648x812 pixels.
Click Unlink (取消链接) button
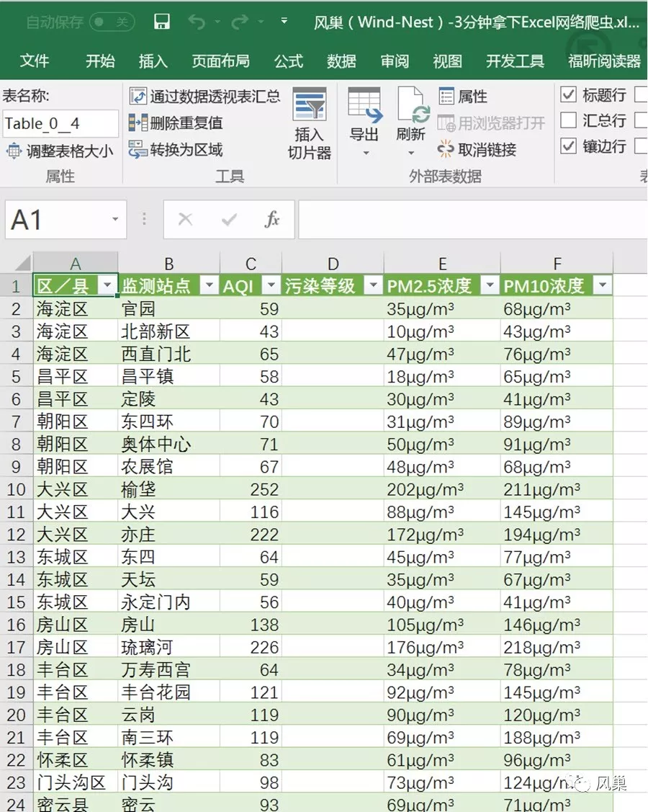tap(477, 150)
